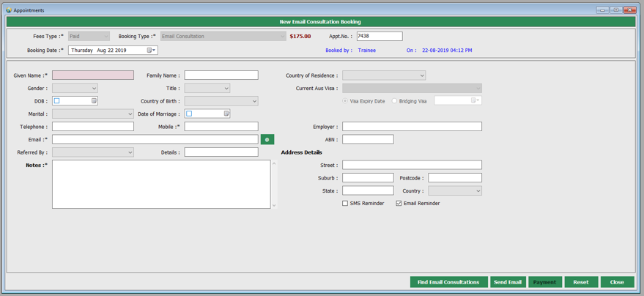Click the Reset button
Image resolution: width=644 pixels, height=296 pixels.
pos(580,282)
